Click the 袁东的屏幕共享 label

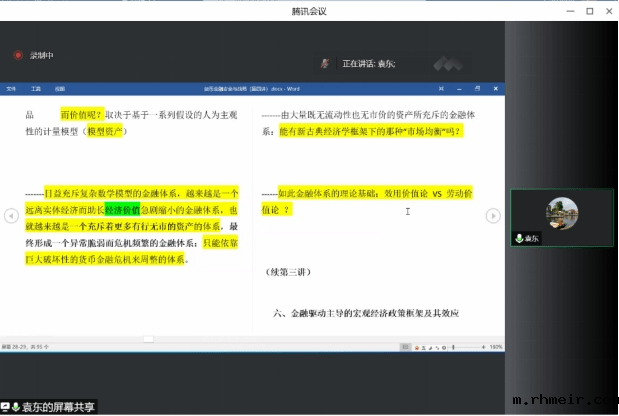(58, 407)
